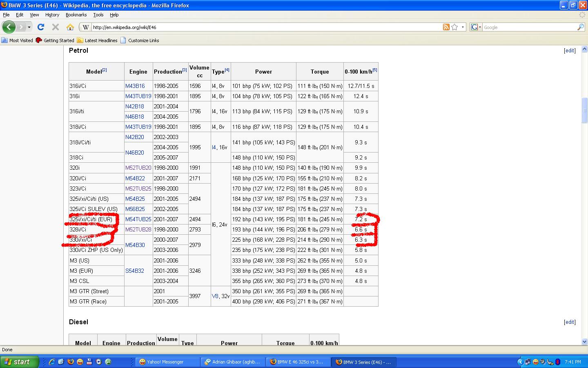This screenshot has width=588, height=368.
Task: Follow the I4 link in 16v row
Action: point(214,147)
